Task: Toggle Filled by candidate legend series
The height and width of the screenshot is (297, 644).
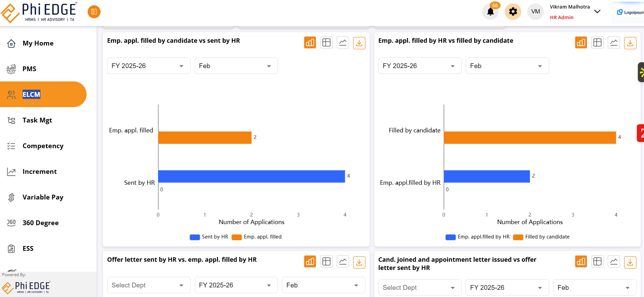Action: 542,237
